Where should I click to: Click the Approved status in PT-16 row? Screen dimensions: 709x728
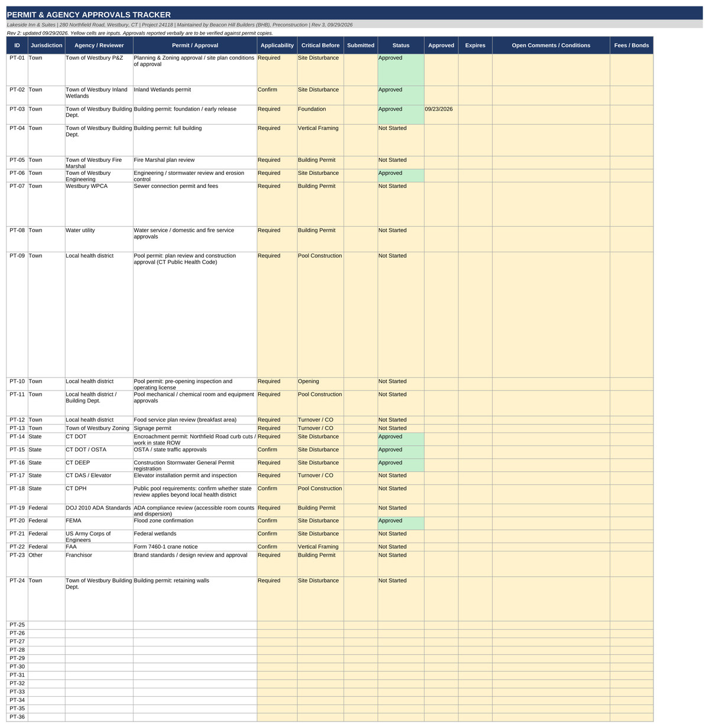[x=401, y=465]
